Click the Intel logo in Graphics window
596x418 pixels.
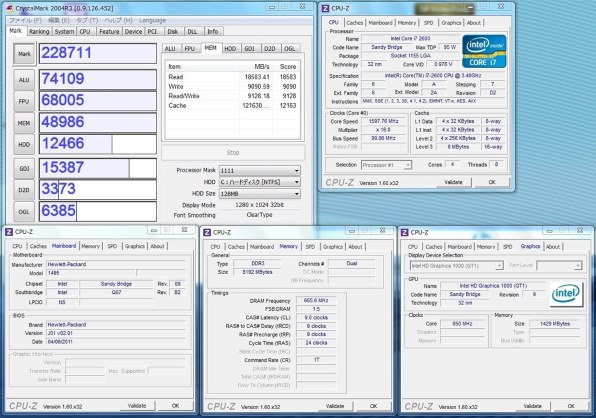pyautogui.click(x=566, y=293)
